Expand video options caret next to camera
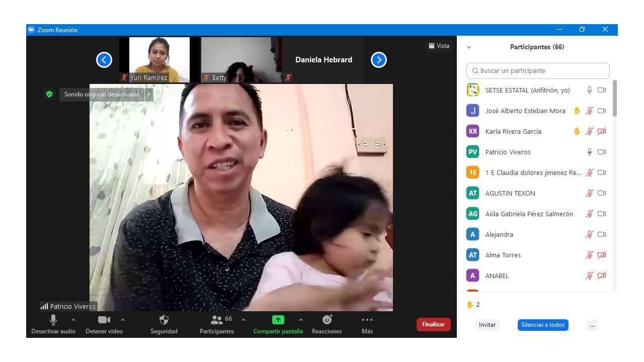Screen dimensions: 644x362 point(123,320)
